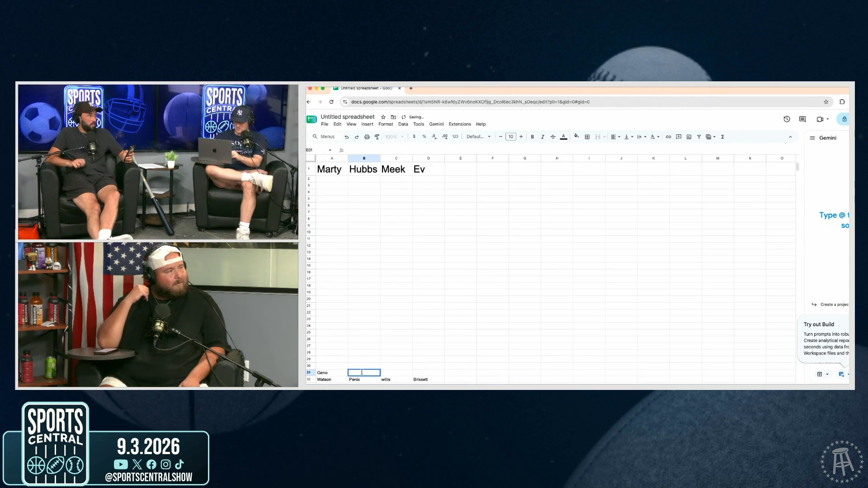Open the Edit menu

pos(338,124)
